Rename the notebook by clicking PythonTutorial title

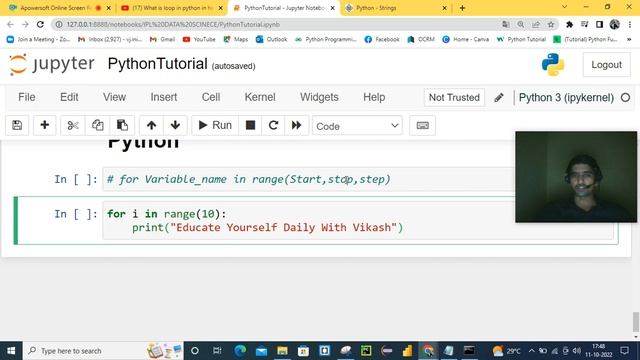pyautogui.click(x=158, y=64)
